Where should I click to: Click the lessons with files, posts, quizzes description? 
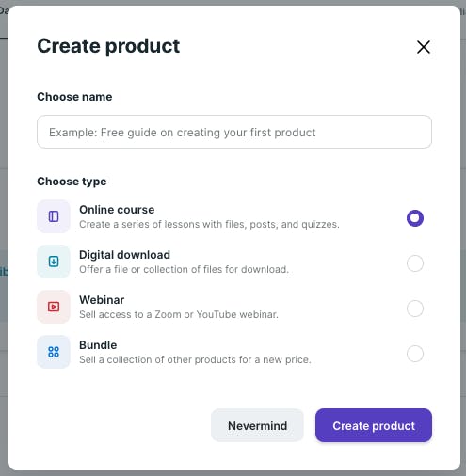[209, 224]
